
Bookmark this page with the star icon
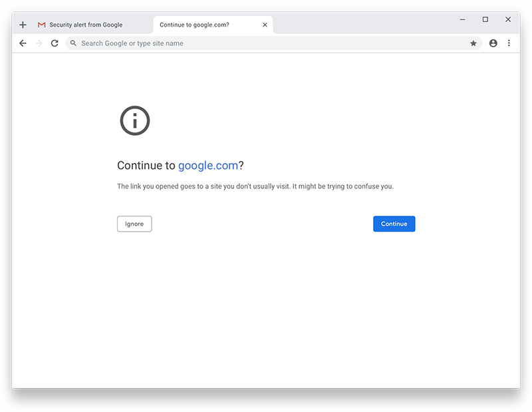point(473,43)
